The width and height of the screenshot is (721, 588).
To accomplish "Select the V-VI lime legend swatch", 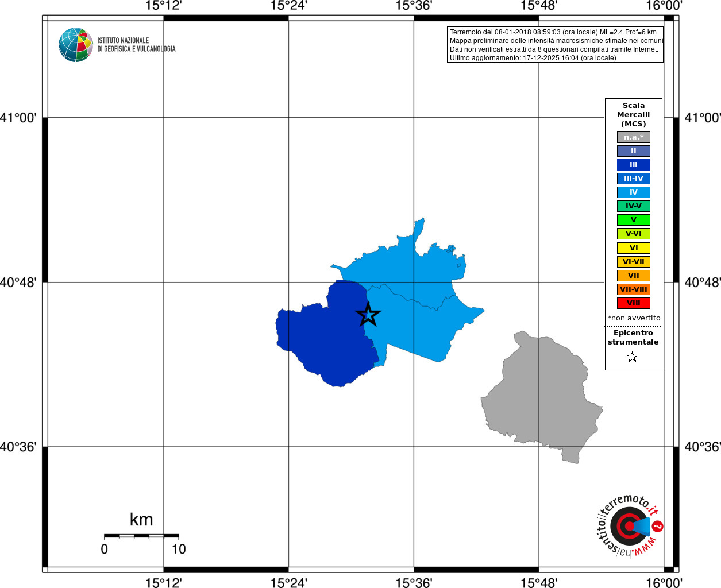I will pyautogui.click(x=634, y=234).
